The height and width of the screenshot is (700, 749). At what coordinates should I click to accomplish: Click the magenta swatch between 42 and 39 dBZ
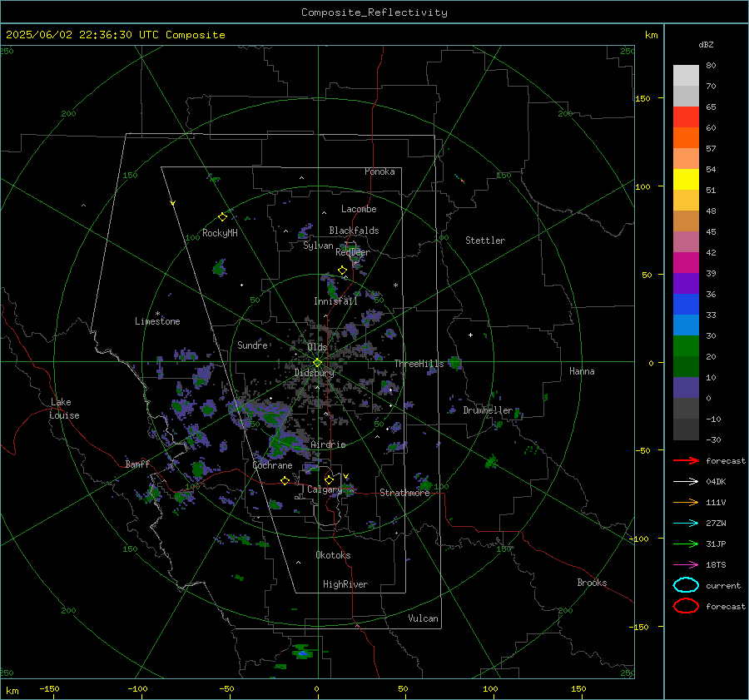click(686, 263)
